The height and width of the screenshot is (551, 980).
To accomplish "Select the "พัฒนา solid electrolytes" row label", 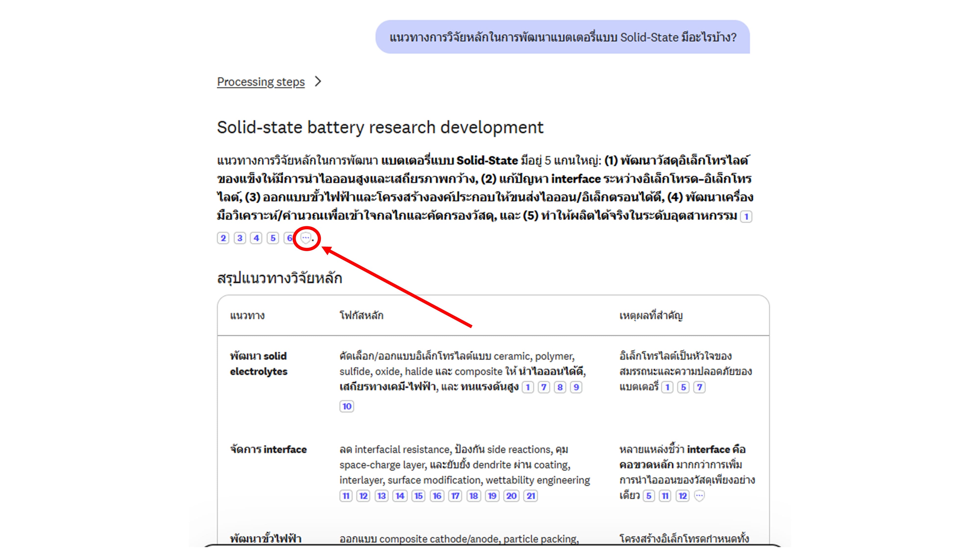I will (259, 363).
